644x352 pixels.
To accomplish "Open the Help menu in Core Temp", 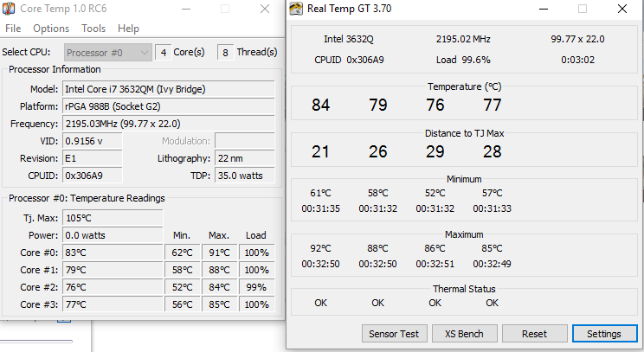I will coord(128,29).
